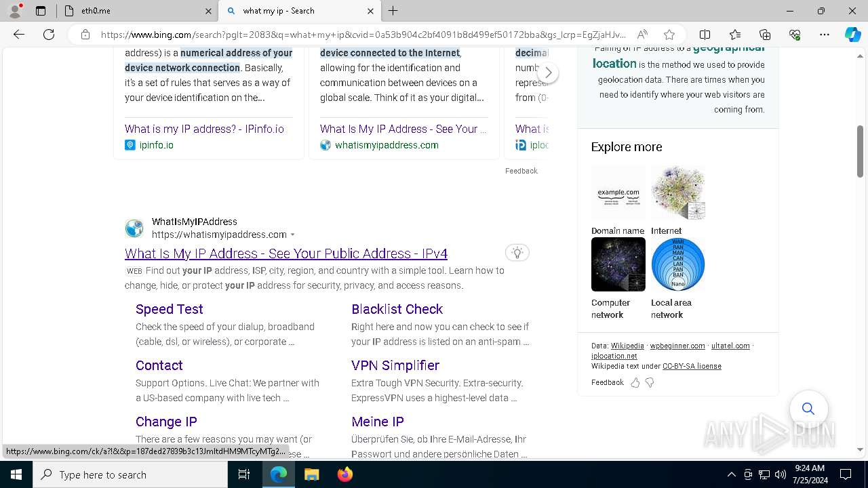The width and height of the screenshot is (868, 488).
Task: Open the Copilot sidebar icon
Action: [x=852, y=35]
